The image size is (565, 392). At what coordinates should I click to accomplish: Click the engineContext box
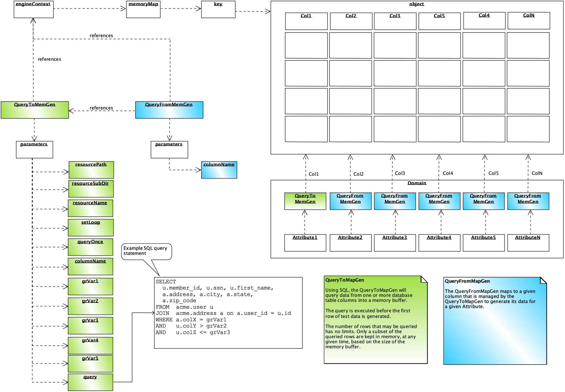tap(34, 10)
